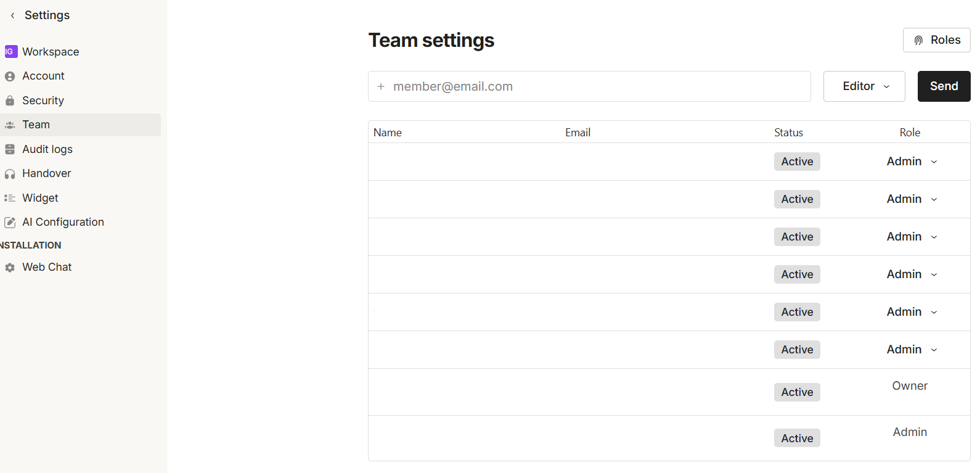
Task: Click the Security lock icon
Action: [10, 101]
